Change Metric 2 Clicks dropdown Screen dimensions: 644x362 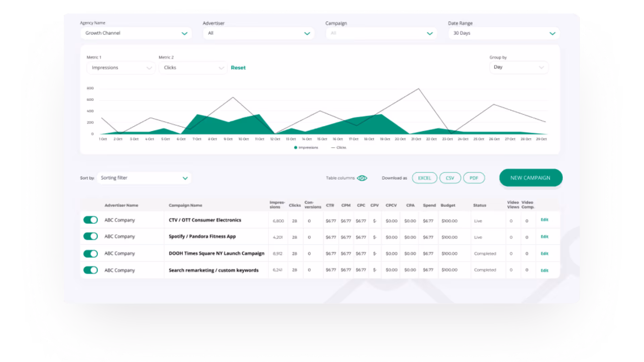click(193, 68)
